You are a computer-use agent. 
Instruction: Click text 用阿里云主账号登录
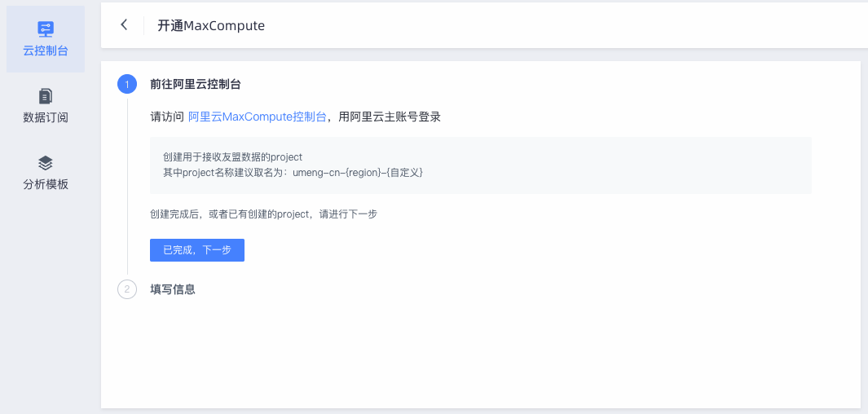390,117
